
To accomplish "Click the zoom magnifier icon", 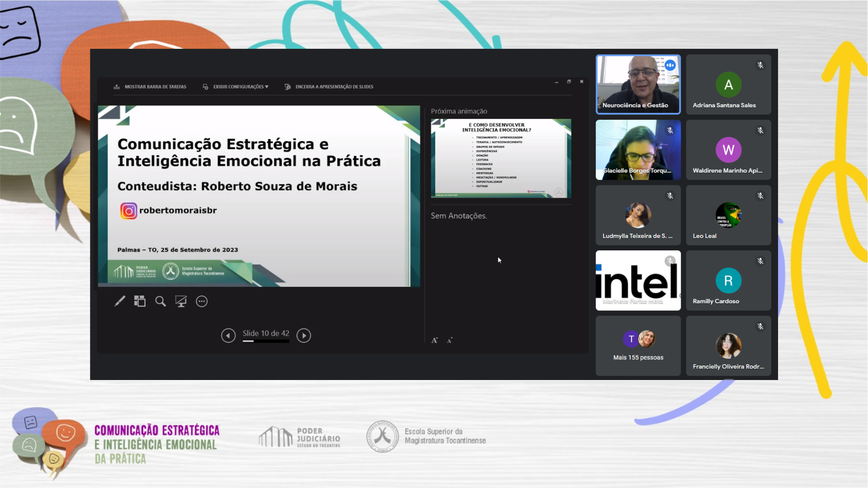I will click(160, 301).
